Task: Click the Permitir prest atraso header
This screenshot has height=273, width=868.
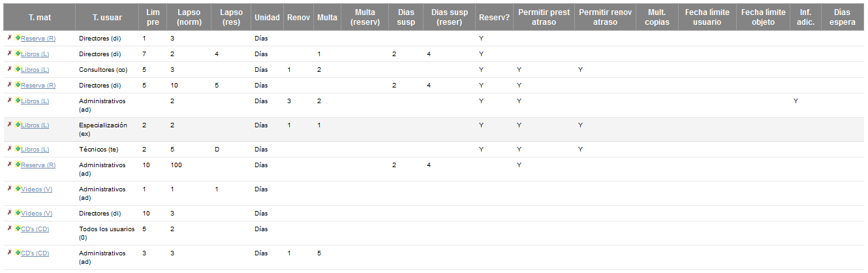Action: click(544, 17)
